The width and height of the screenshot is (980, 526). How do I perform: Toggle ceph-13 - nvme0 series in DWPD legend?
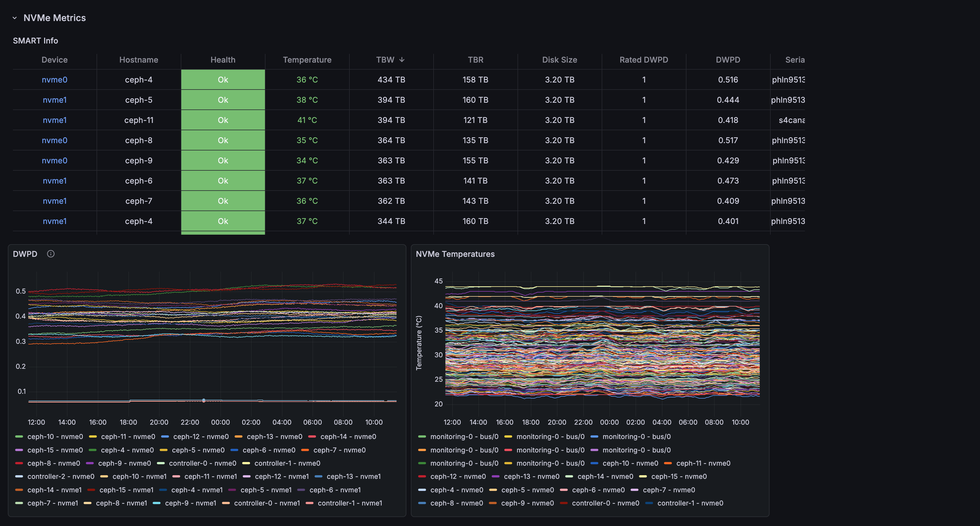pos(274,436)
